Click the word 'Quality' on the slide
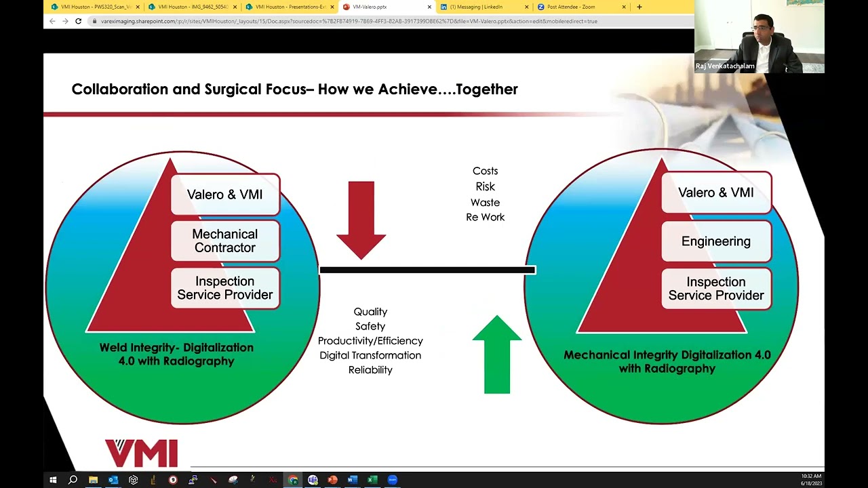The height and width of the screenshot is (488, 868). (x=370, y=312)
